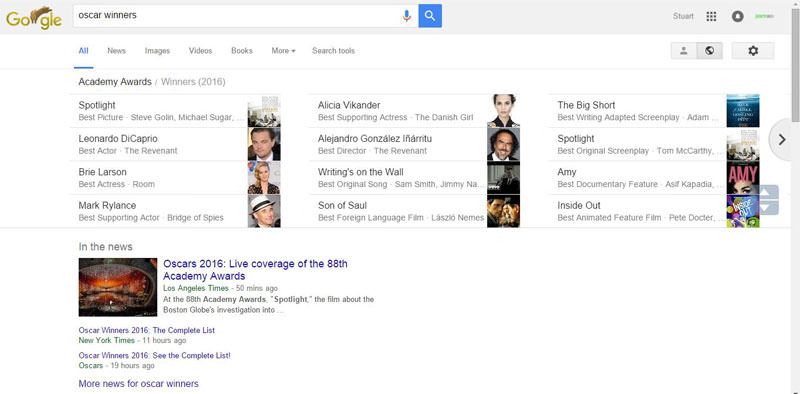Click the page vertical scrollbar thumb
Viewport: 800px width, 394px height.
click(795, 65)
